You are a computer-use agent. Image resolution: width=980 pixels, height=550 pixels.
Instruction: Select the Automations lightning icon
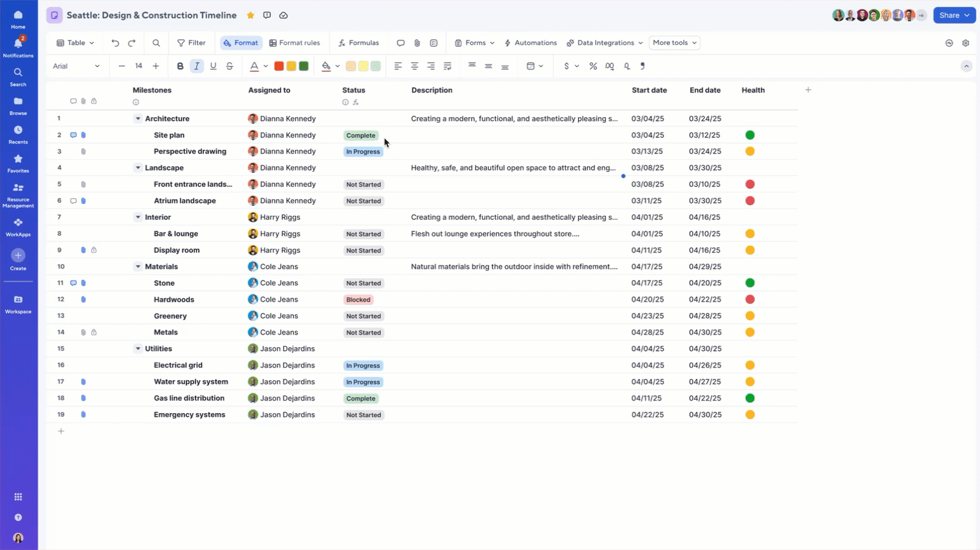507,42
